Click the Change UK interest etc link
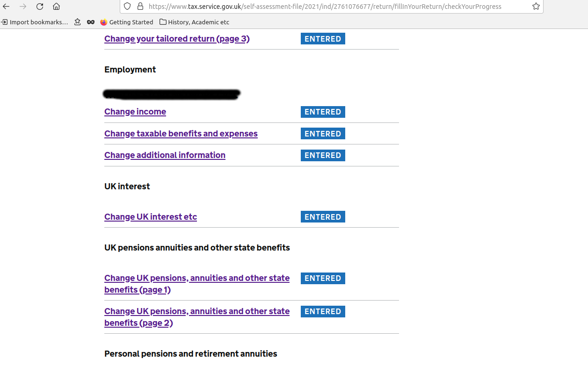The height and width of the screenshot is (366, 588). [x=151, y=217]
